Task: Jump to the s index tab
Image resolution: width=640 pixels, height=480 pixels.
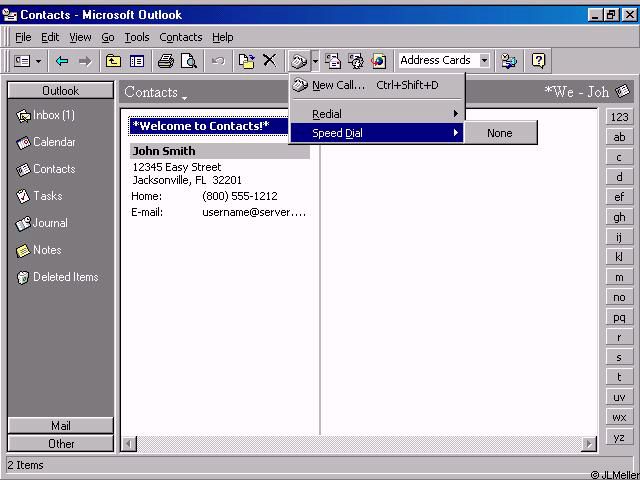Action: click(x=619, y=357)
